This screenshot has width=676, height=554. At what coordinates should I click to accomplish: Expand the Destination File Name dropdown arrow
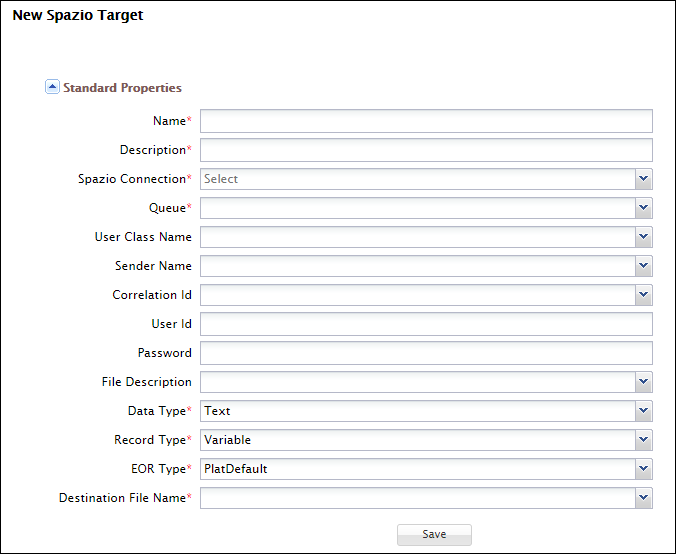point(643,498)
